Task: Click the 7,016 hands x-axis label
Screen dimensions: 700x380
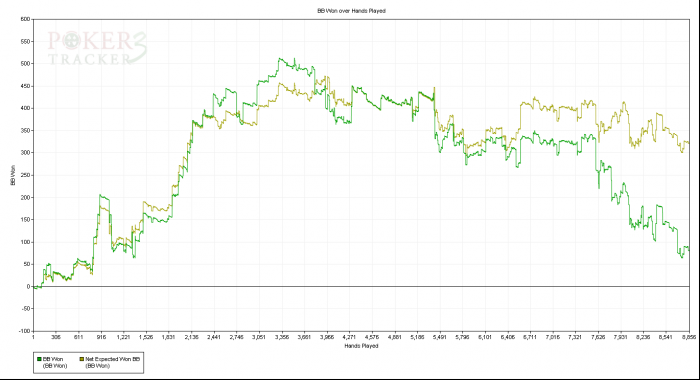Action: 553,337
